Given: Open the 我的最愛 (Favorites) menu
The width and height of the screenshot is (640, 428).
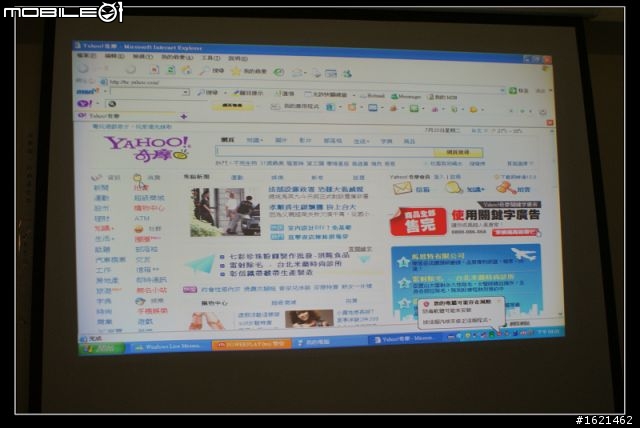Looking at the screenshot, I should point(177,58).
